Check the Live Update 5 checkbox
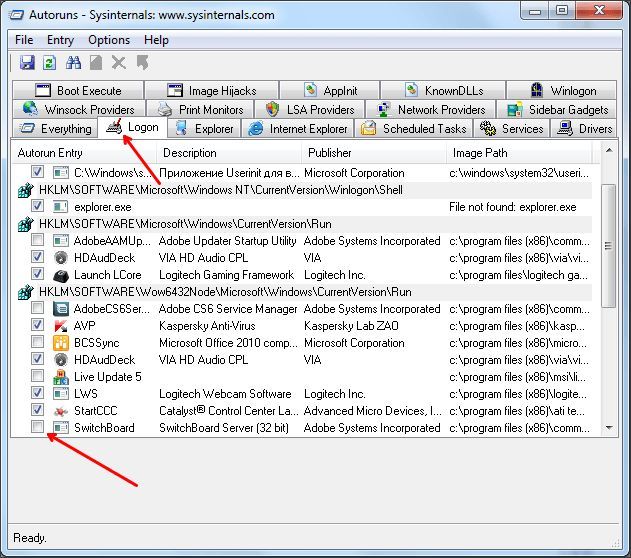 (x=37, y=376)
